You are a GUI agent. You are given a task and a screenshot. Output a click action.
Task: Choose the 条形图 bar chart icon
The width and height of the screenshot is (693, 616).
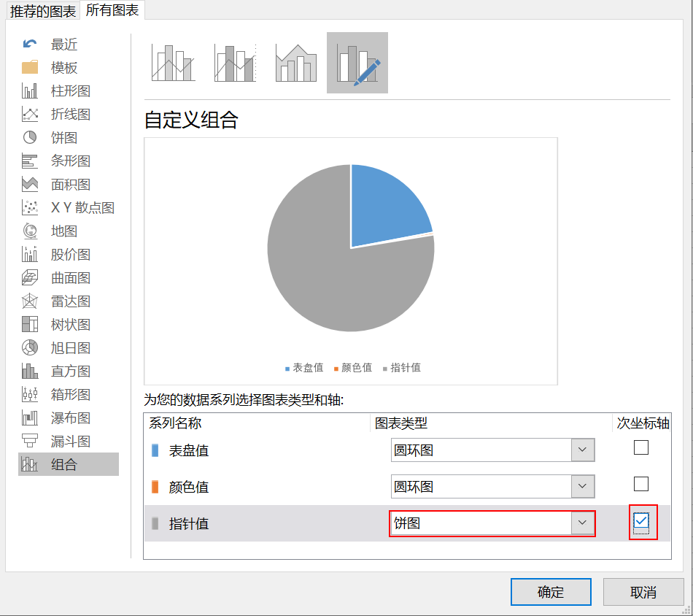[30, 161]
